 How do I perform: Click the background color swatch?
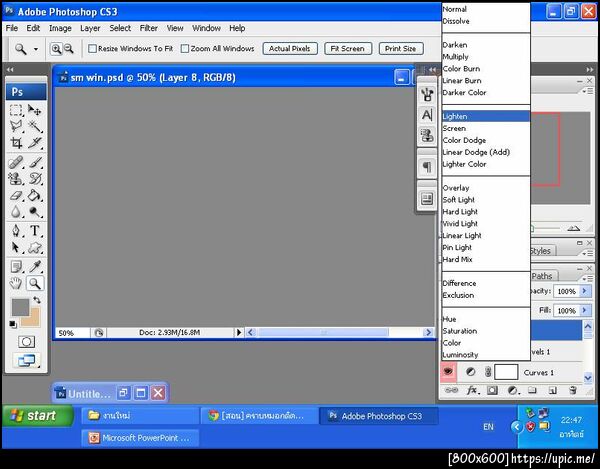[x=33, y=321]
